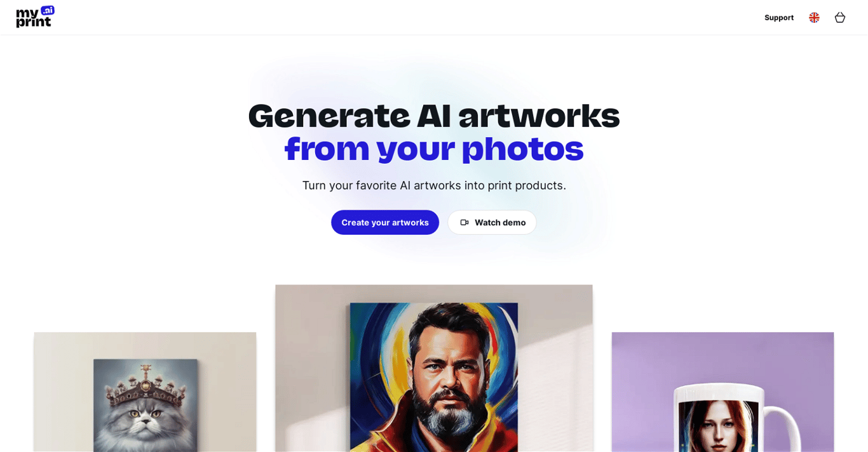
Task: Click the Generate AI artworks headline
Action: tap(434, 116)
